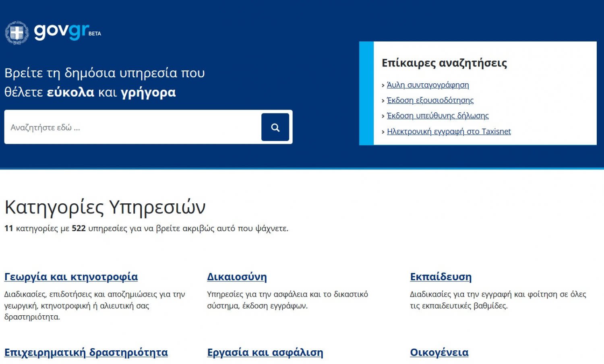The height and width of the screenshot is (364, 604).
Task: Click the govgr logo wordmark
Action: tap(61, 31)
